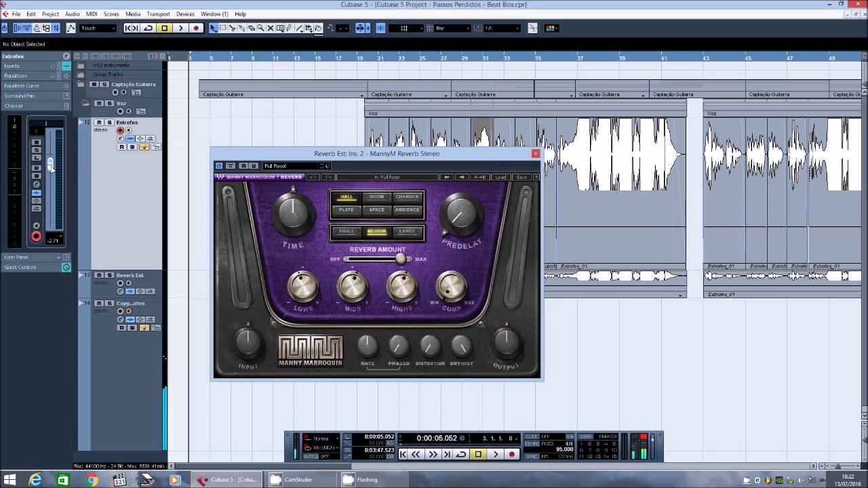Select LARGE reverb size

407,231
